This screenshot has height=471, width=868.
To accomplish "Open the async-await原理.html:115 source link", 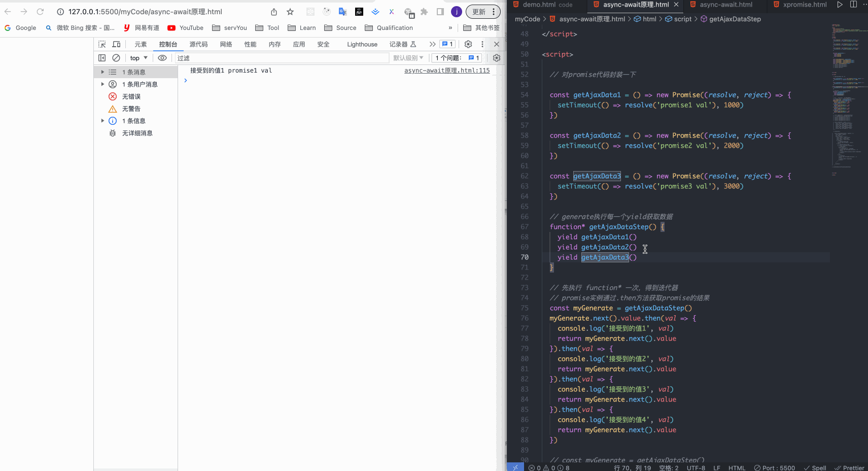I will 447,71.
